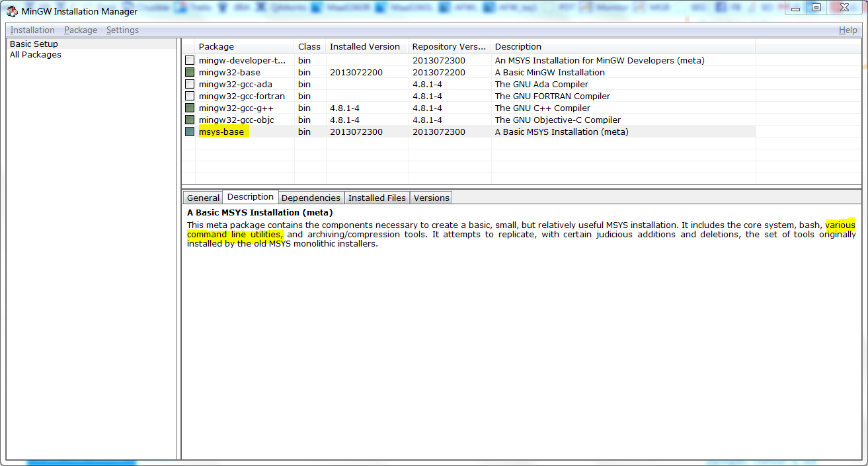Open the Installation menu
Image resolution: width=868 pixels, height=466 pixels.
[32, 30]
